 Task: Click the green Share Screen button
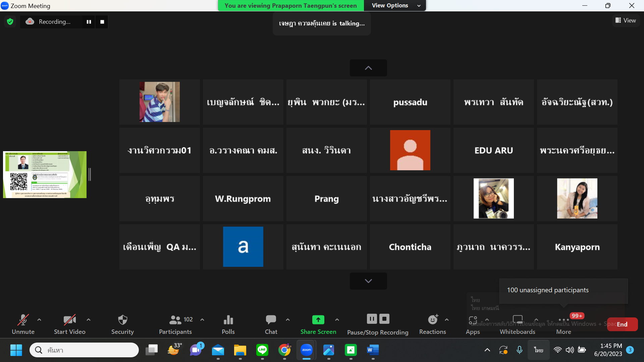tap(318, 324)
